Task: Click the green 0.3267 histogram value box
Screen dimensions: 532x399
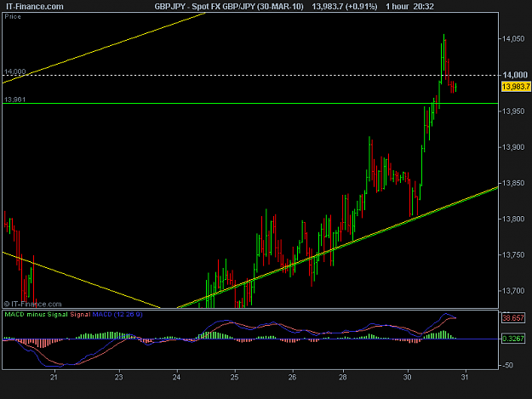Action: click(513, 339)
